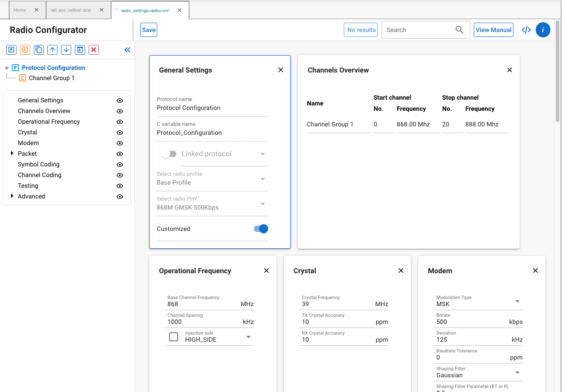The width and height of the screenshot is (562, 392).
Task: Add a new Protocol with the P icon
Action: tap(11, 50)
